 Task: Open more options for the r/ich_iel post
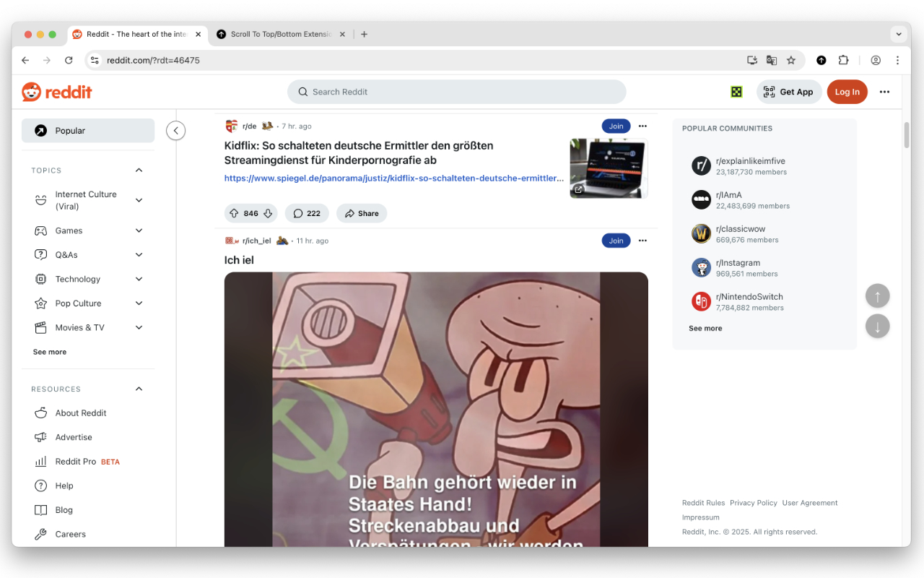pos(642,241)
